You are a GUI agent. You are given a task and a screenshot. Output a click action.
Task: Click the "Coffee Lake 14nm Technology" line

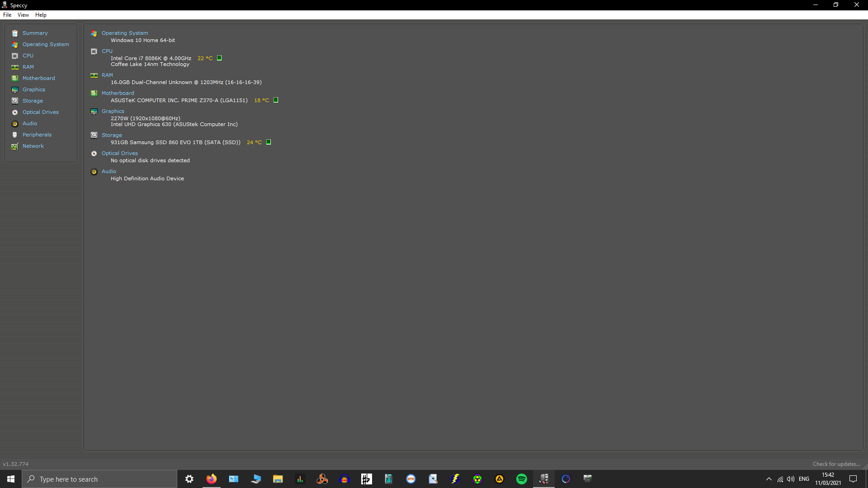[150, 64]
